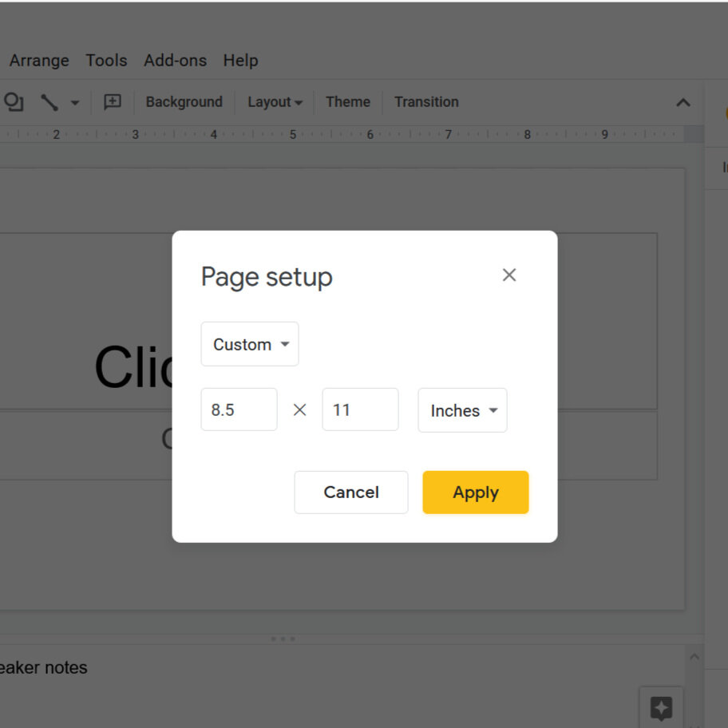Click the speaker notes resize handle dots
This screenshot has width=728, height=728.
pos(283,639)
